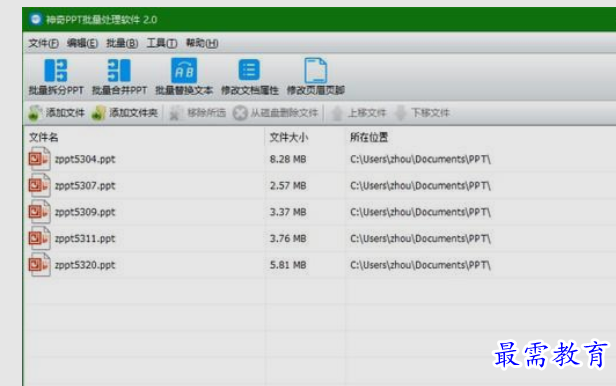616x386 pixels.
Task: Open the 修改文档属性 list icon
Action: (249, 70)
